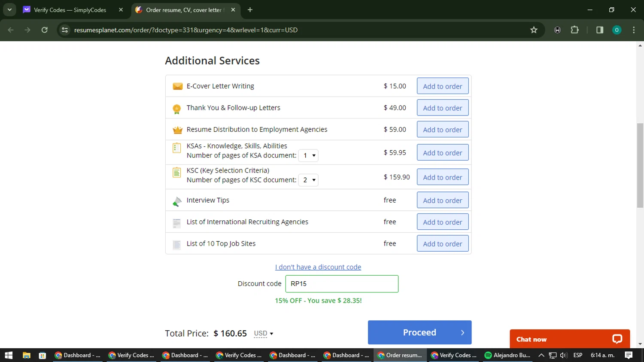The image size is (644, 362).
Task: Expand the KSC number of pages dropdown
Action: [x=309, y=180]
